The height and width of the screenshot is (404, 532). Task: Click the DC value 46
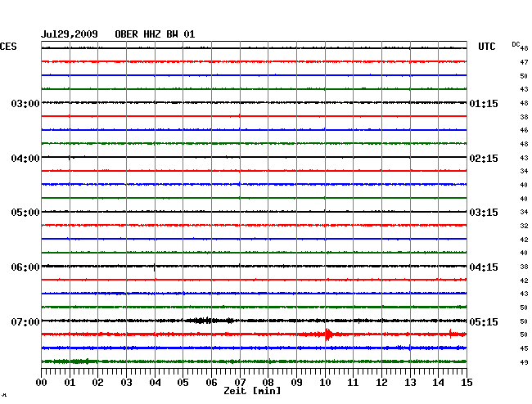pos(524,130)
